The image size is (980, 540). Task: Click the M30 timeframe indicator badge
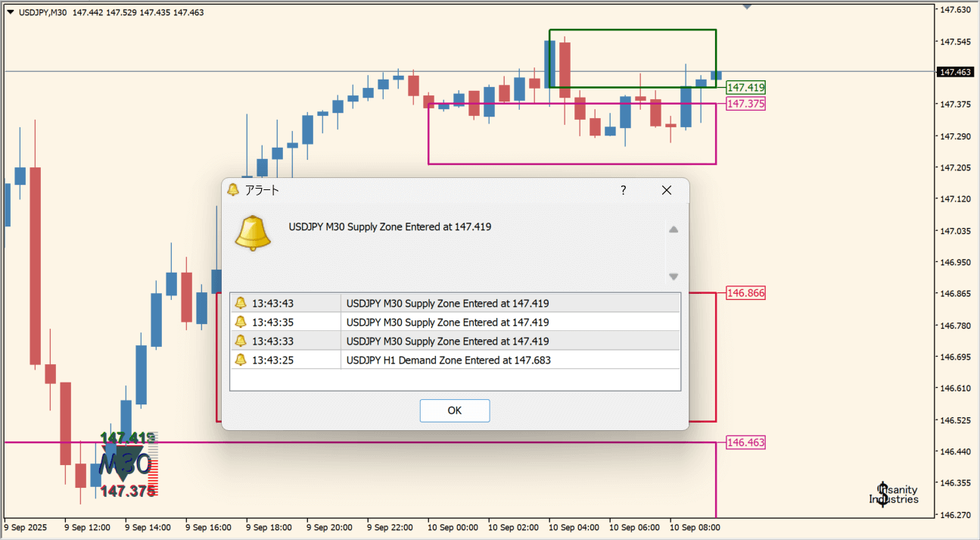coord(126,463)
